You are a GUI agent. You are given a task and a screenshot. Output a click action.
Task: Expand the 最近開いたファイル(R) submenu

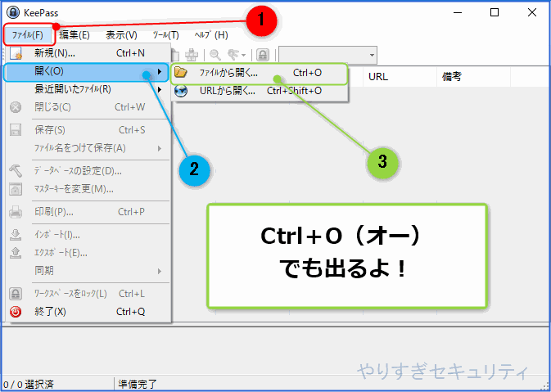pos(88,89)
